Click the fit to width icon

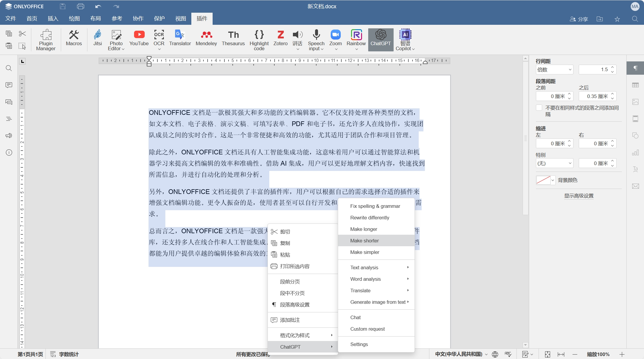(561, 354)
